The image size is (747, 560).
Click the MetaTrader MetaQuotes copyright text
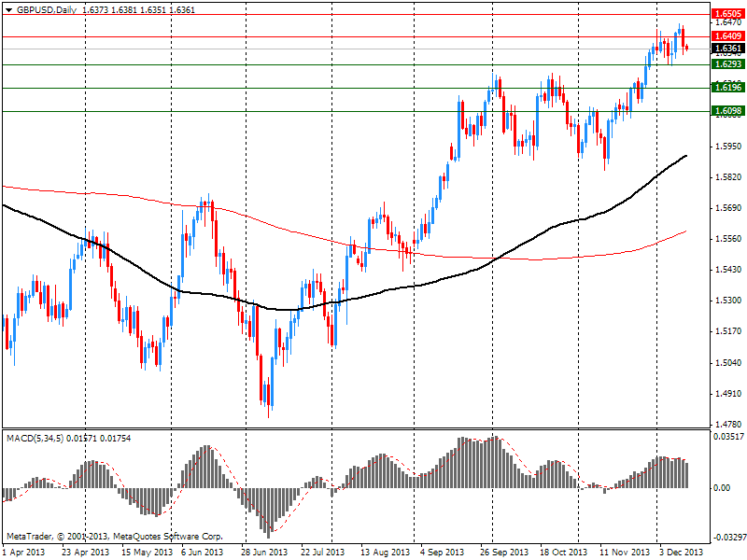click(114, 537)
